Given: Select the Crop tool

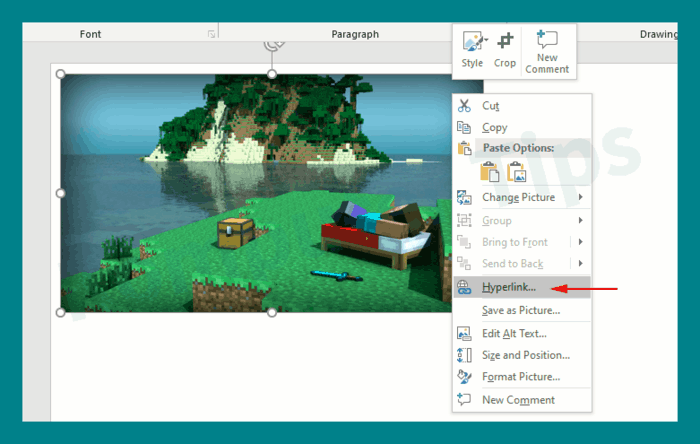Looking at the screenshot, I should click(505, 50).
